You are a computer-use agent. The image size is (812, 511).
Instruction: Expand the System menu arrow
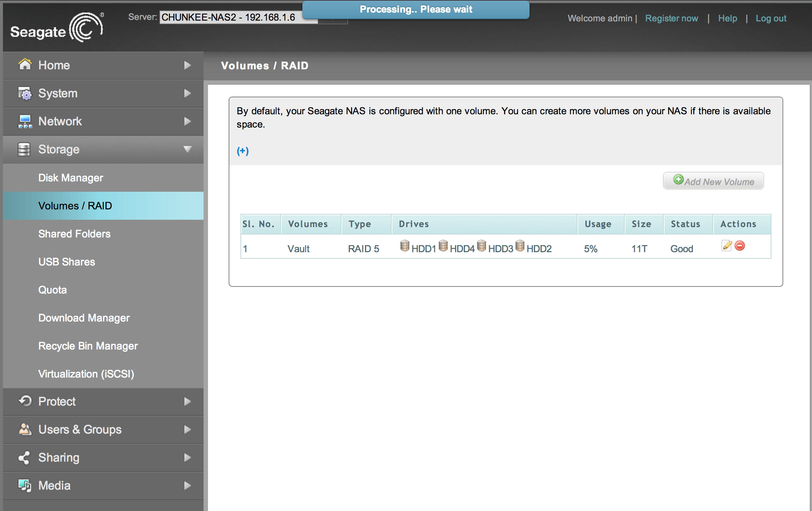tap(187, 93)
